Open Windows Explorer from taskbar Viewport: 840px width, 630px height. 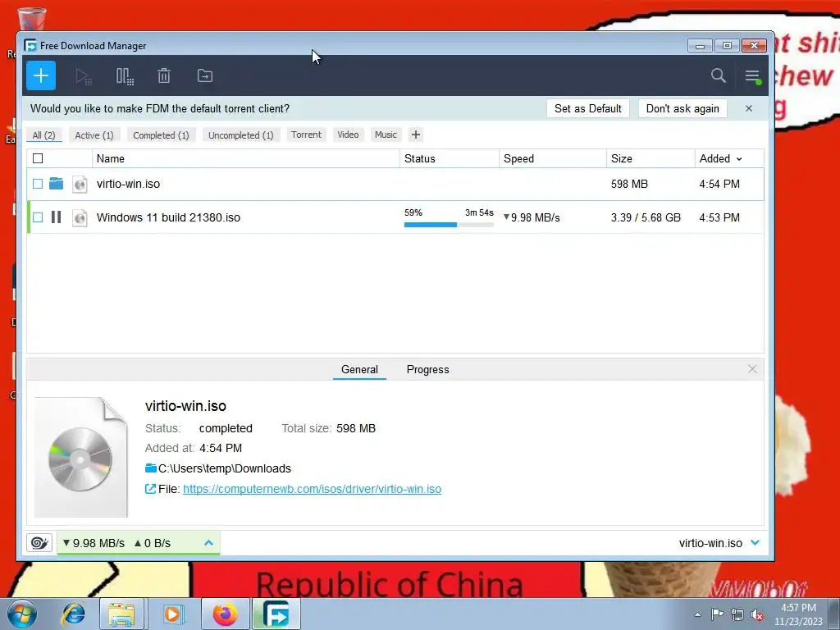(x=122, y=614)
